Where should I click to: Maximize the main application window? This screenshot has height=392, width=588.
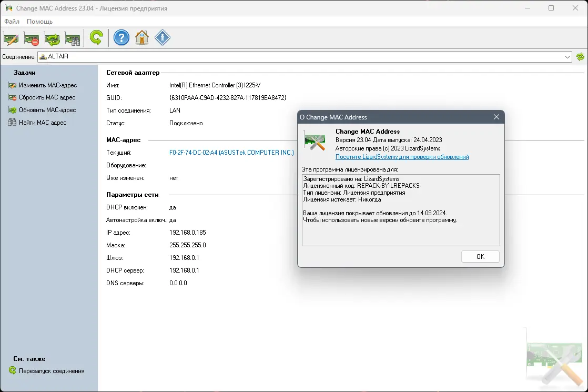551,8
